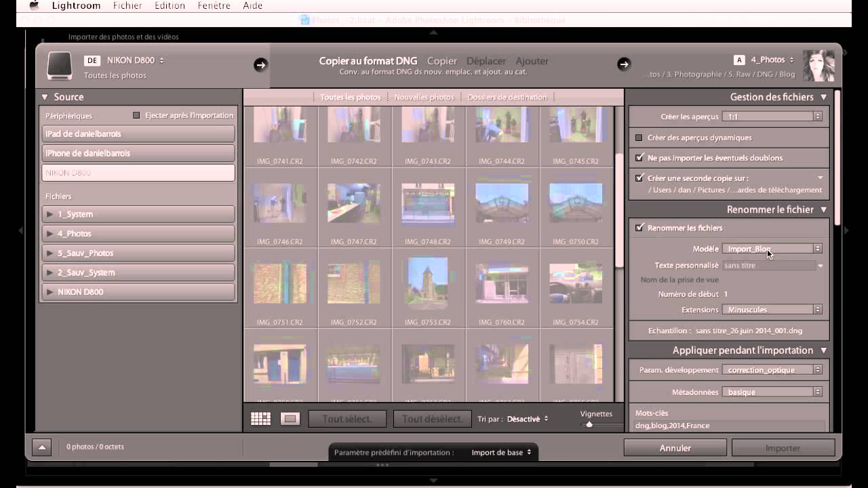
Task: Select the Copier import method
Action: point(442,61)
